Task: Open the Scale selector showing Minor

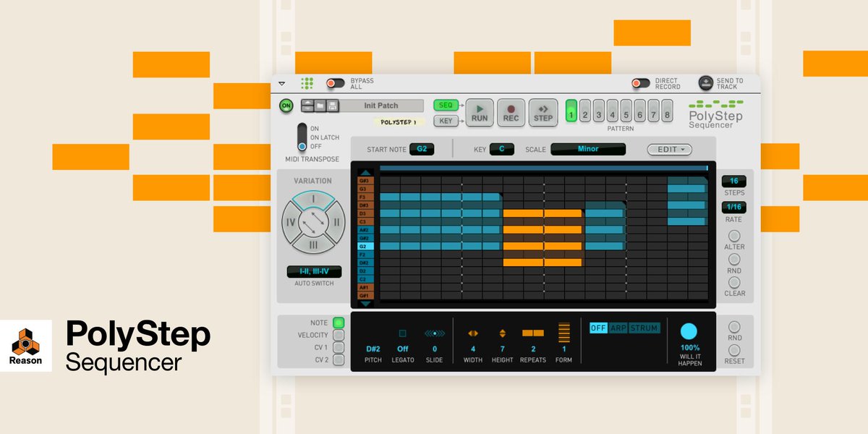Action: (x=587, y=149)
